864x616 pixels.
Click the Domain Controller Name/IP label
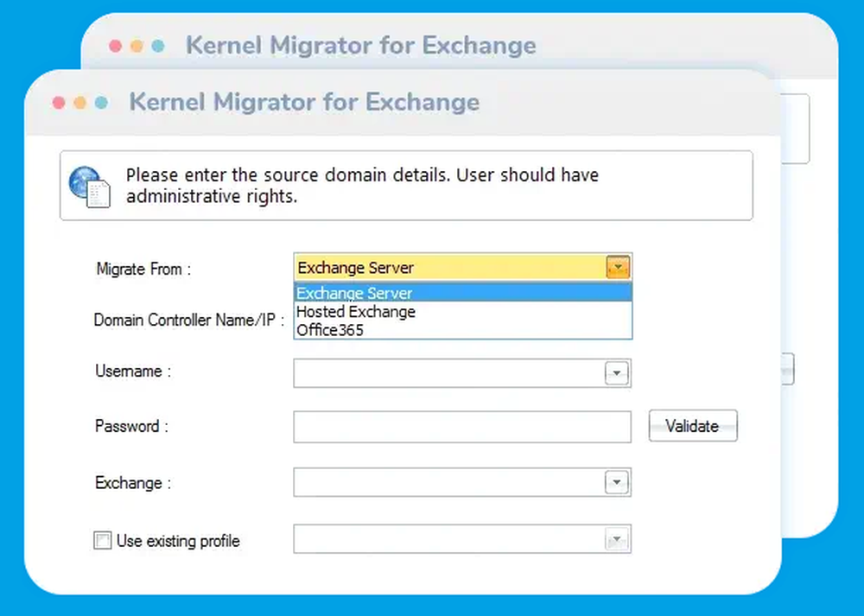[189, 321]
